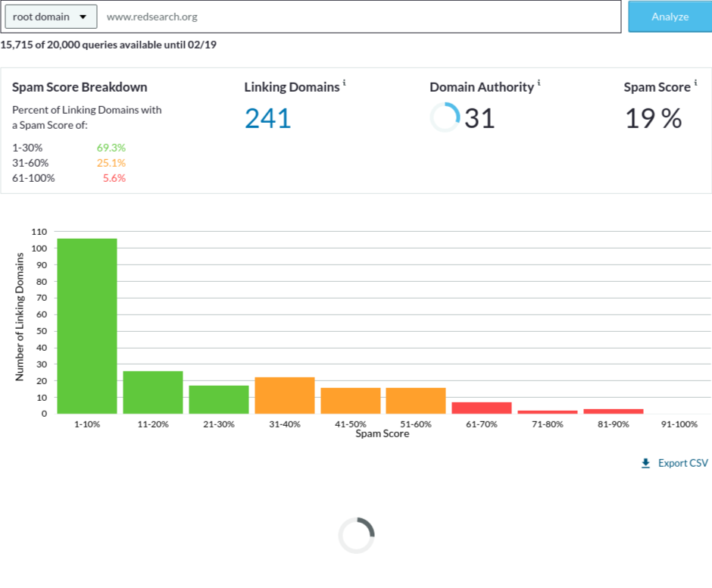Screen dimensions: 712x588
Task: Select the tall green 1-10% bar
Action: pos(87,326)
